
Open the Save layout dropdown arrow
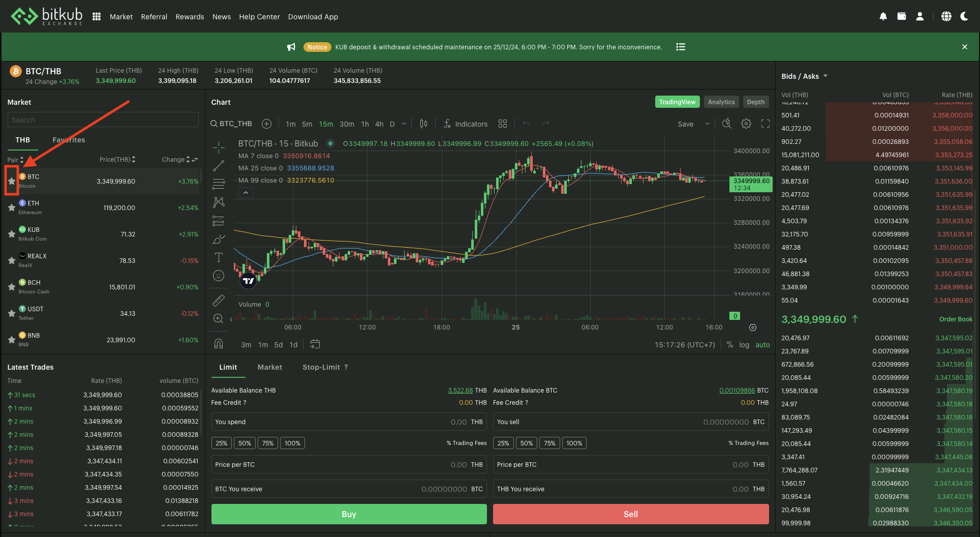pyautogui.click(x=707, y=124)
